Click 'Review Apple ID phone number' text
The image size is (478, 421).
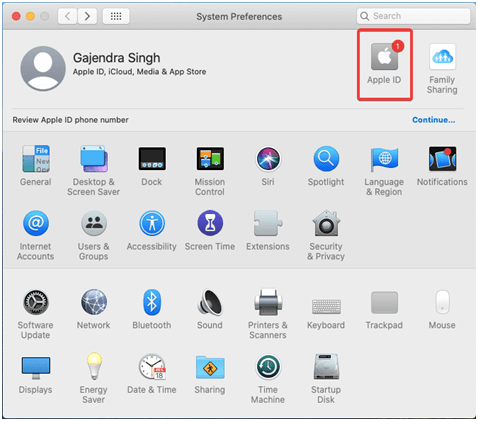tap(70, 120)
